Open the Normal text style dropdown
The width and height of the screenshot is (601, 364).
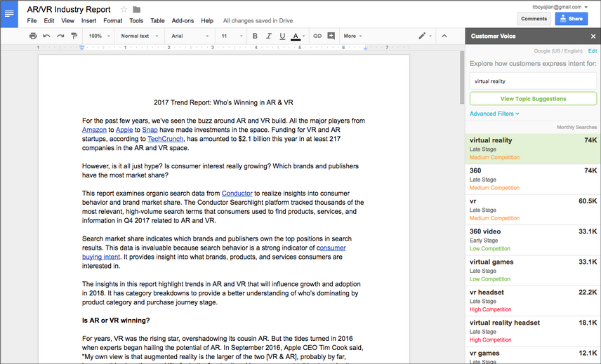[140, 36]
